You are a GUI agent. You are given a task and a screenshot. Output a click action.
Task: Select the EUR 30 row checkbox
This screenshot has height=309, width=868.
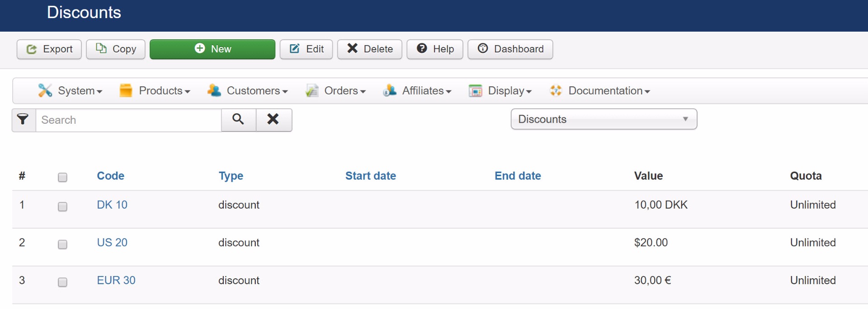(62, 282)
